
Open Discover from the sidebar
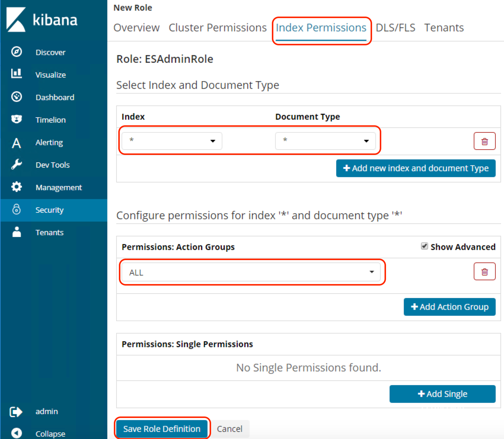[x=50, y=52]
